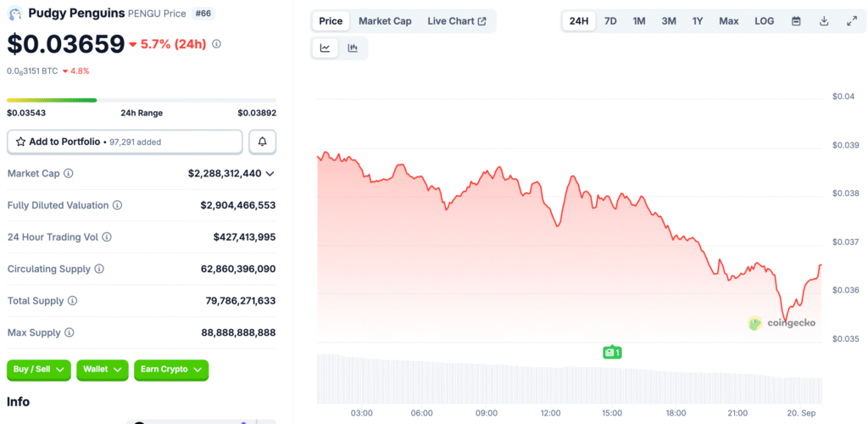Select the 7D time range
This screenshot has width=868, height=424.
coord(610,21)
